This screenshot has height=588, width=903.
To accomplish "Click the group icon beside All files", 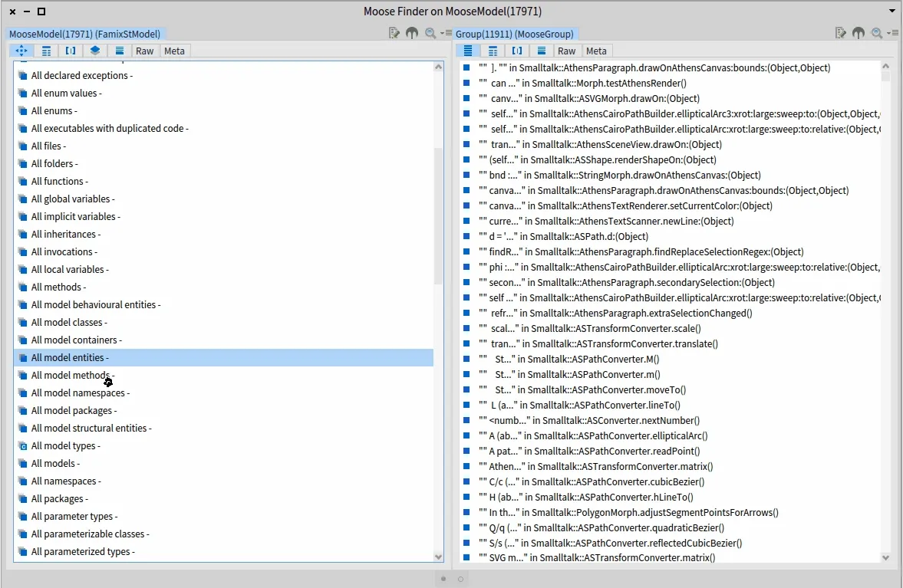I will (22, 146).
